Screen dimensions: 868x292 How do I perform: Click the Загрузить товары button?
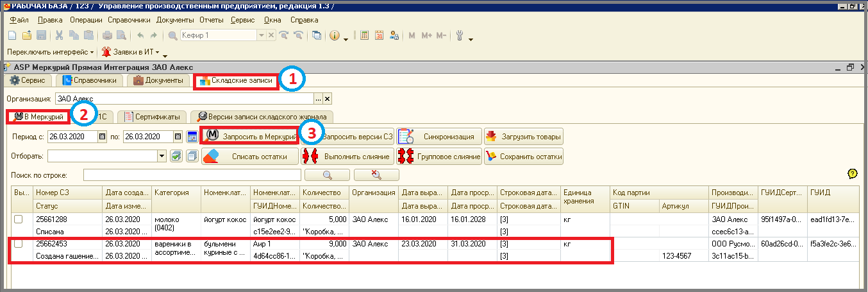click(x=524, y=137)
